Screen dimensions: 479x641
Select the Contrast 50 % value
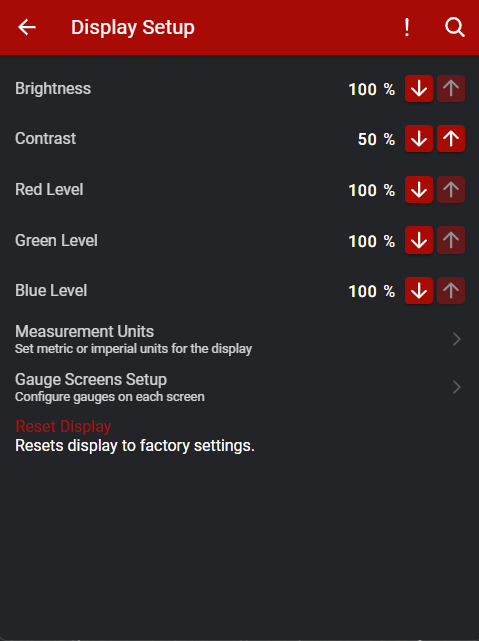(x=376, y=139)
